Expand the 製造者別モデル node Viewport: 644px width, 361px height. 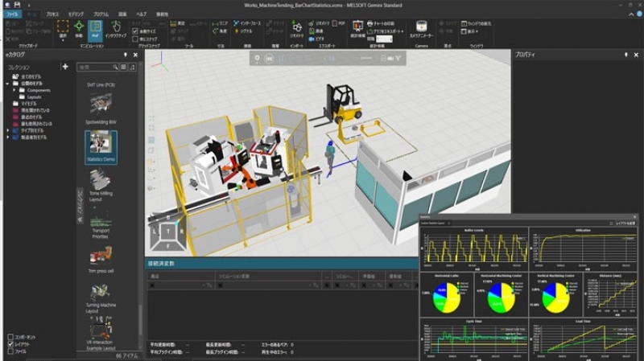tap(7, 137)
